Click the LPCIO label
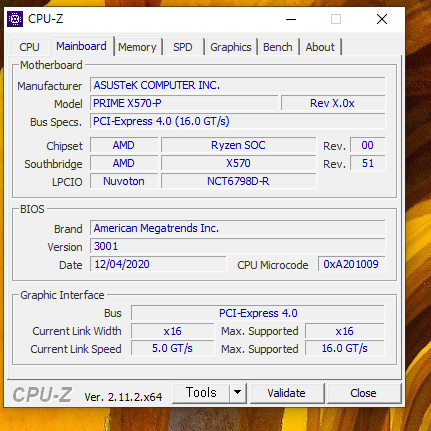This screenshot has width=431, height=431. (67, 182)
